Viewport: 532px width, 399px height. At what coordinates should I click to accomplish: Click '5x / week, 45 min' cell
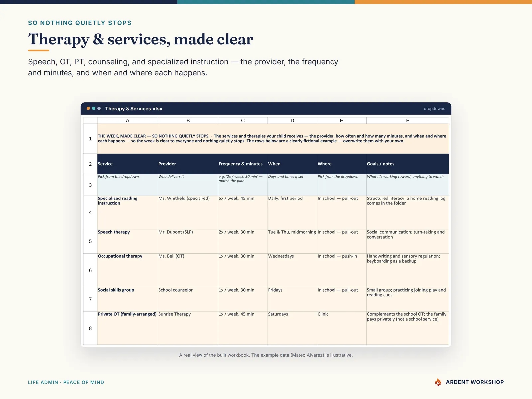(243, 212)
